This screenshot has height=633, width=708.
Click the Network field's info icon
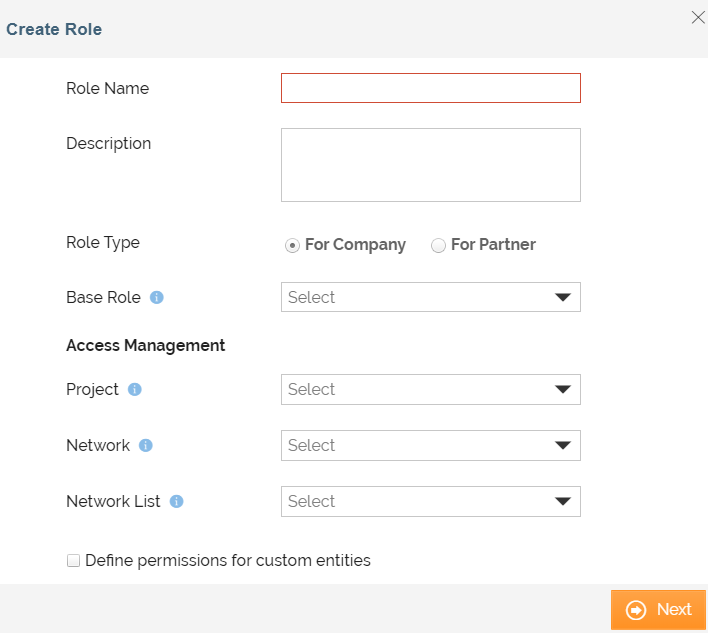(146, 446)
